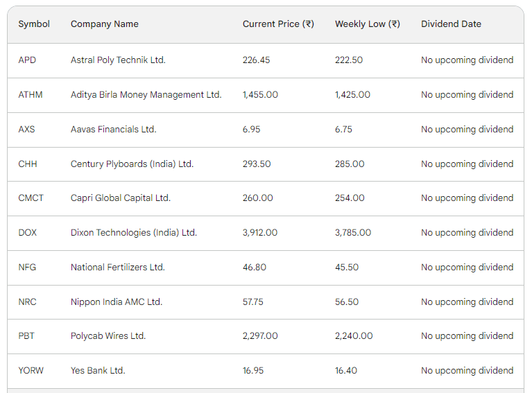Click dividend status in the NRC row

[x=467, y=302]
